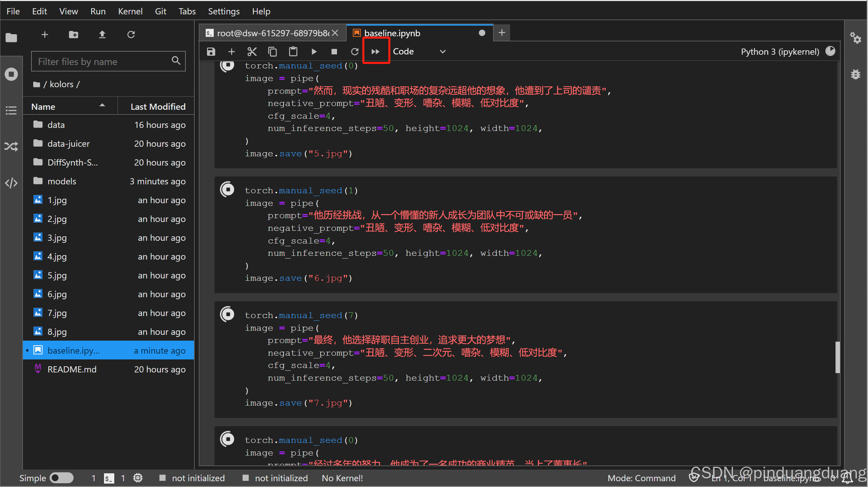Run the selected cell with the play icon
Image resolution: width=868 pixels, height=487 pixels.
pos(314,52)
